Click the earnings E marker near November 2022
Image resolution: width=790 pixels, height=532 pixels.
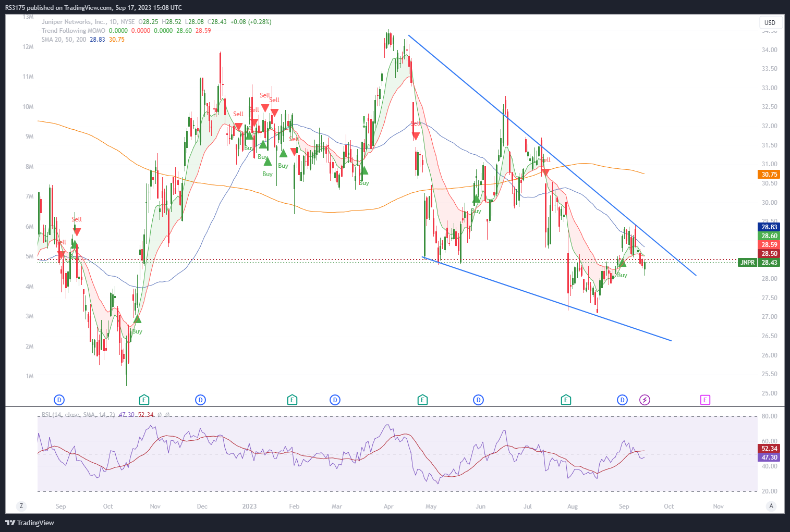coord(144,400)
